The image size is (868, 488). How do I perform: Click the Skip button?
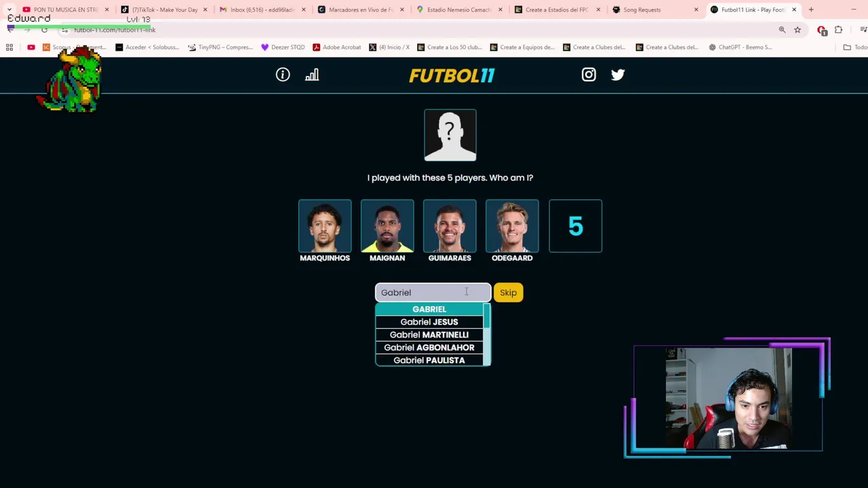click(x=508, y=292)
